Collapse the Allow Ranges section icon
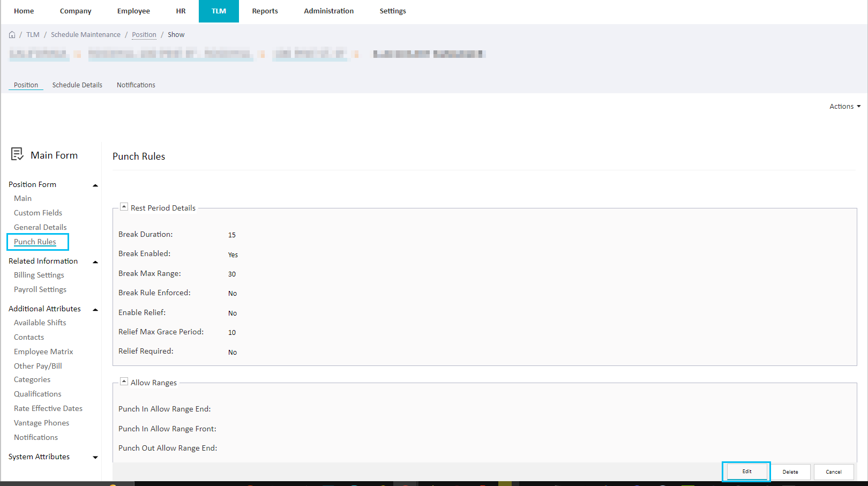 pos(124,381)
